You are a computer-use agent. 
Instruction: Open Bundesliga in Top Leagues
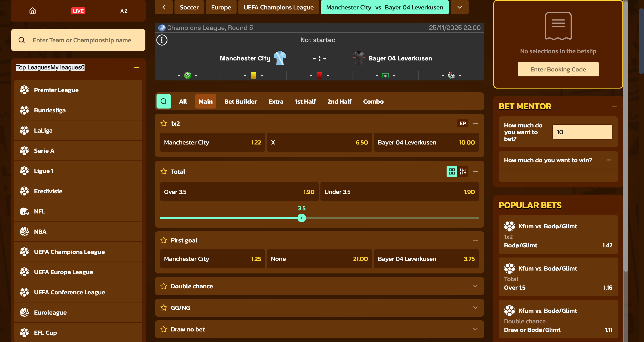point(78,110)
